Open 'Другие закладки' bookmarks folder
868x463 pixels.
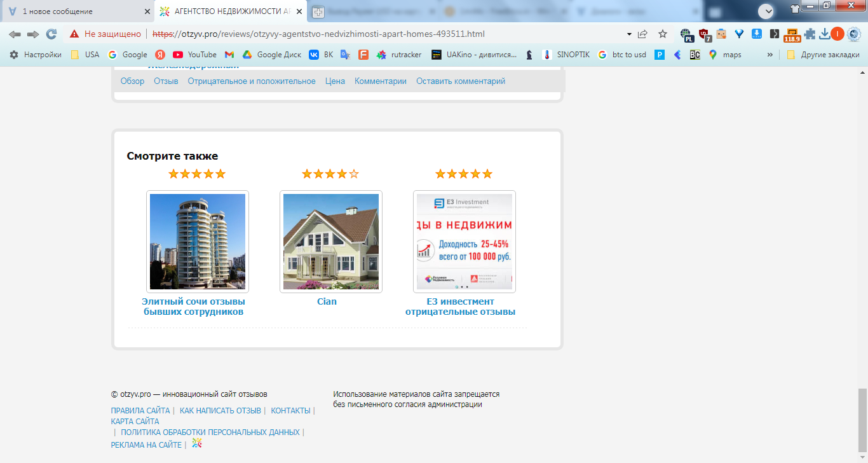tap(822, 55)
